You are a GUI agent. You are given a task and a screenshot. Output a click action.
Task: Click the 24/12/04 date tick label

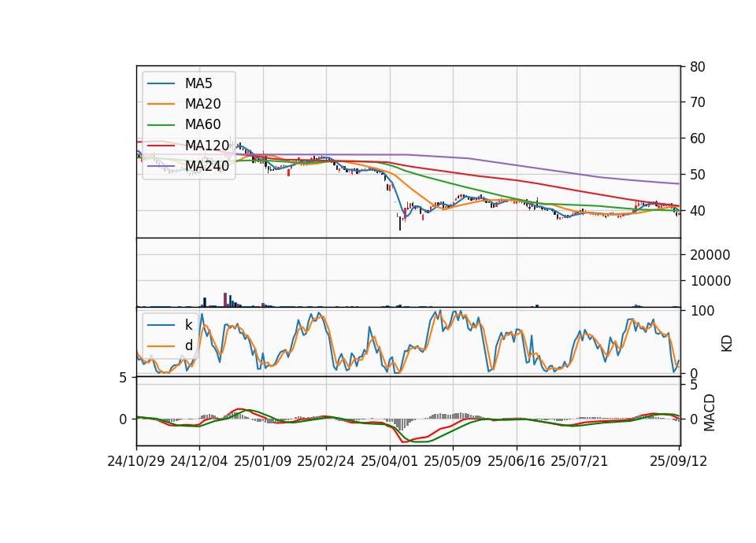199,461
